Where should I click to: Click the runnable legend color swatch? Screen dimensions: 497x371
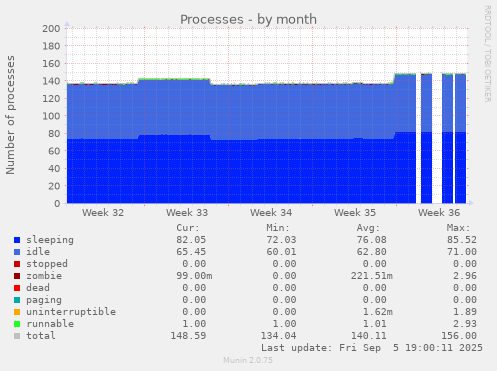point(17,324)
